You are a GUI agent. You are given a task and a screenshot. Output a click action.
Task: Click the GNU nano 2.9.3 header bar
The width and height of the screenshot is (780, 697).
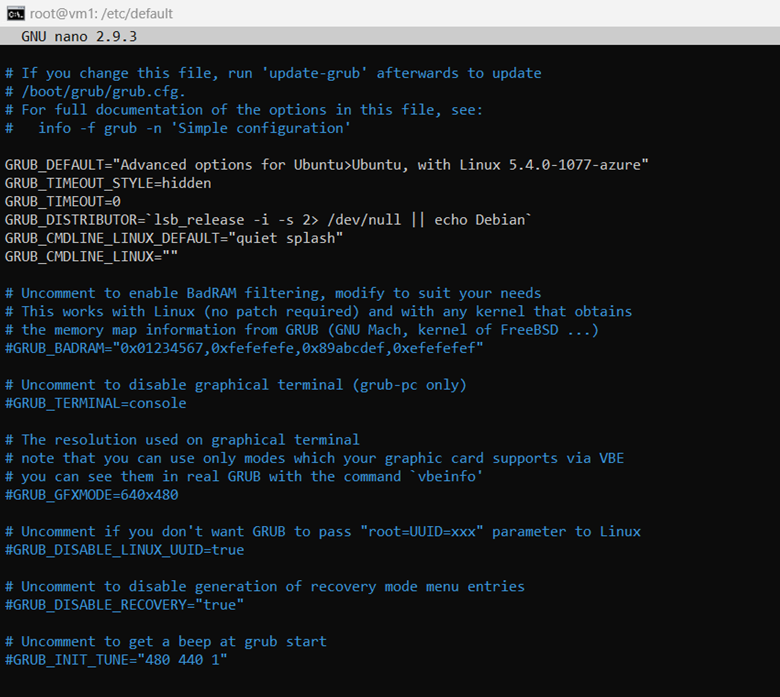pos(390,36)
